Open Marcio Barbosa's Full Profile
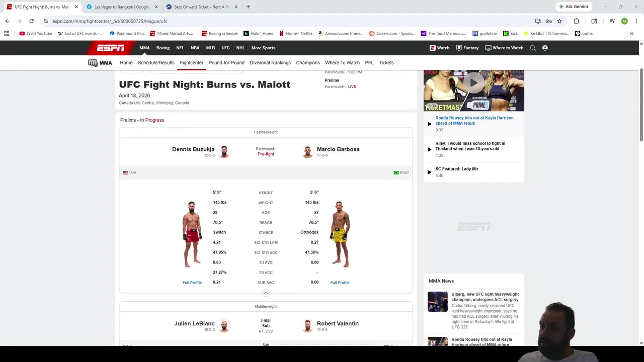 340,283
